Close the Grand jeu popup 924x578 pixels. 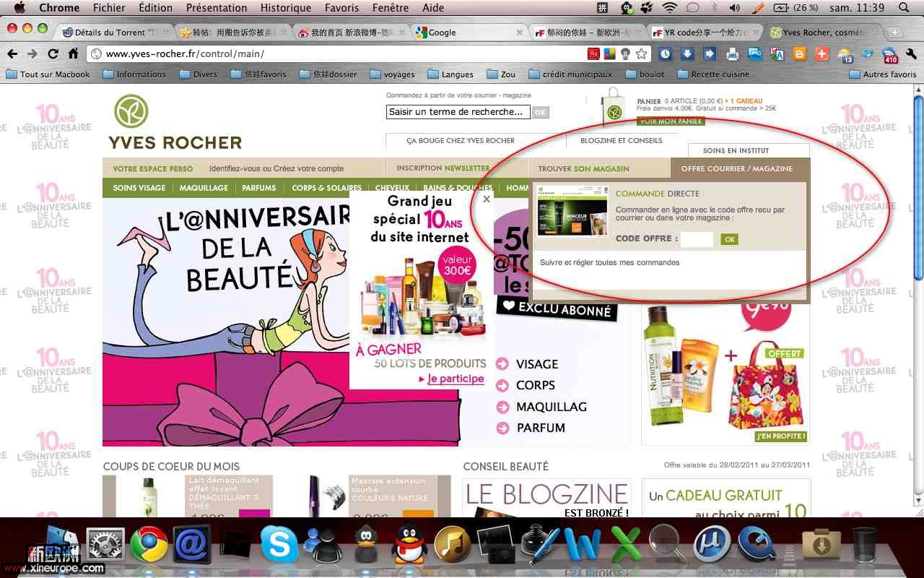pyautogui.click(x=487, y=199)
